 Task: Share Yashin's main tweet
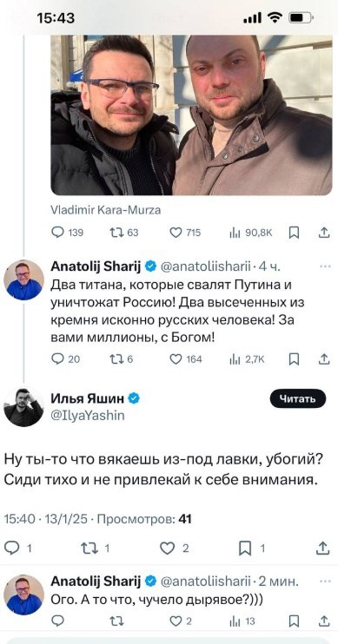point(323,549)
